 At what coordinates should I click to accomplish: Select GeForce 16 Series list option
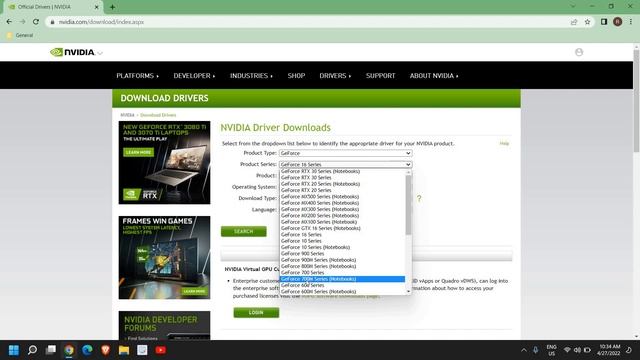click(342, 235)
